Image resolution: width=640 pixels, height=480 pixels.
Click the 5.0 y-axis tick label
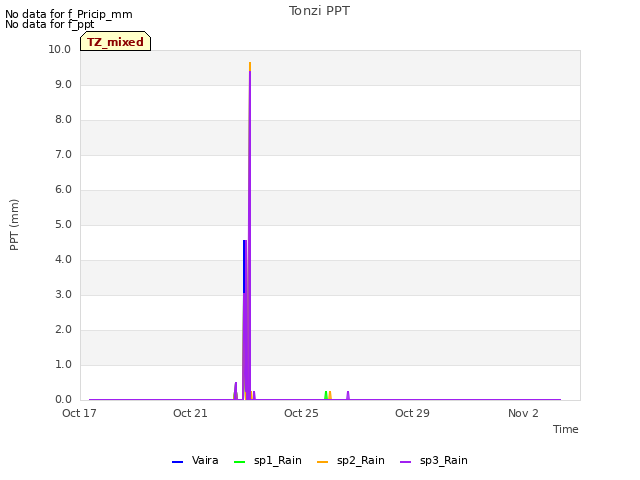(63, 224)
